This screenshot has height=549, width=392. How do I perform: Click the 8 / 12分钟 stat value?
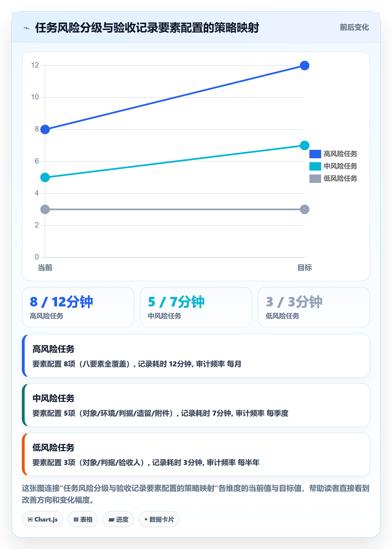[x=61, y=302]
